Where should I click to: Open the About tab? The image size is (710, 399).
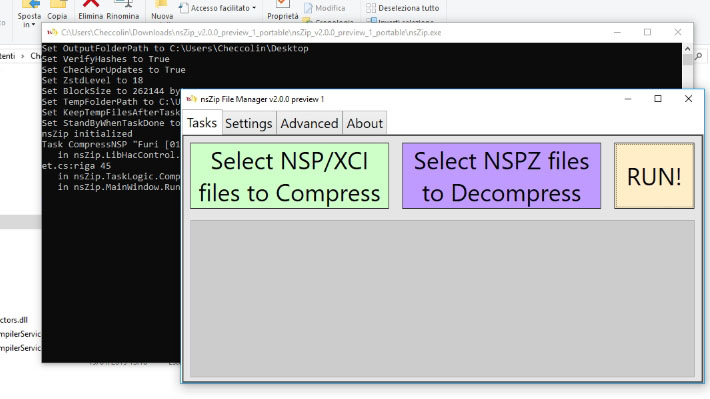coord(365,123)
